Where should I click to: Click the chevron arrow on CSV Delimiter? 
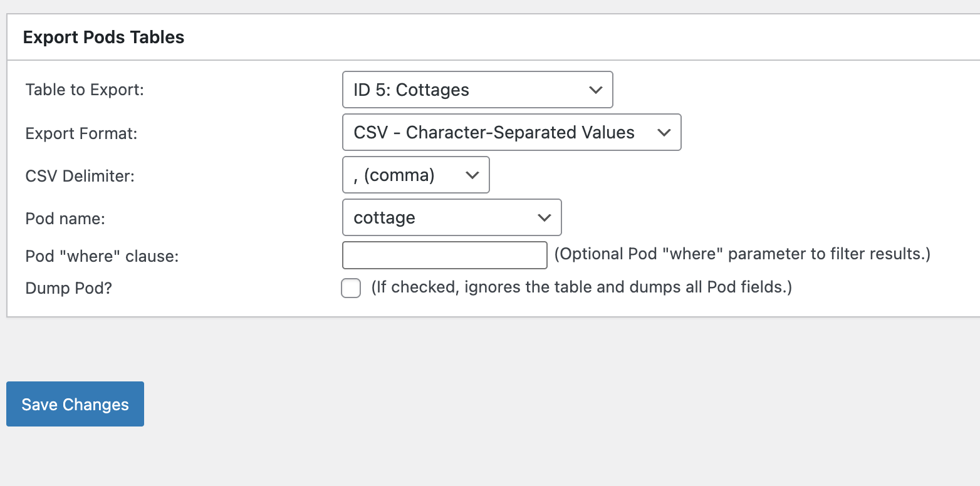click(x=472, y=175)
